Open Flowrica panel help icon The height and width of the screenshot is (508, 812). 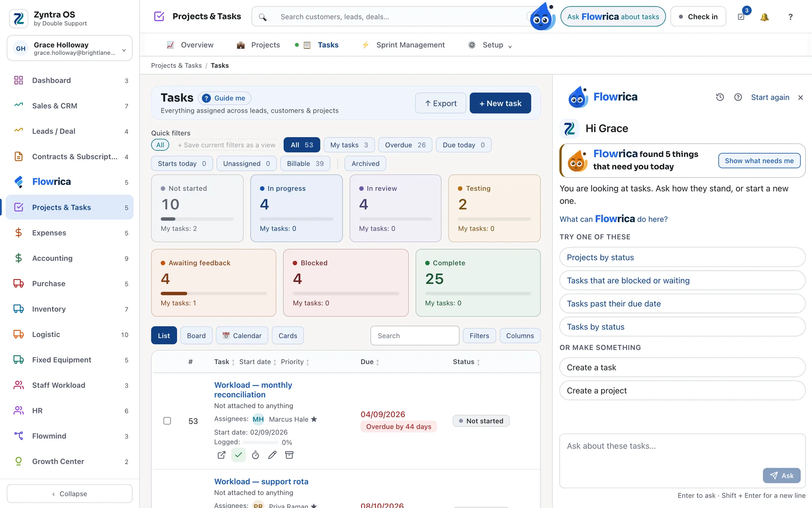tap(738, 97)
